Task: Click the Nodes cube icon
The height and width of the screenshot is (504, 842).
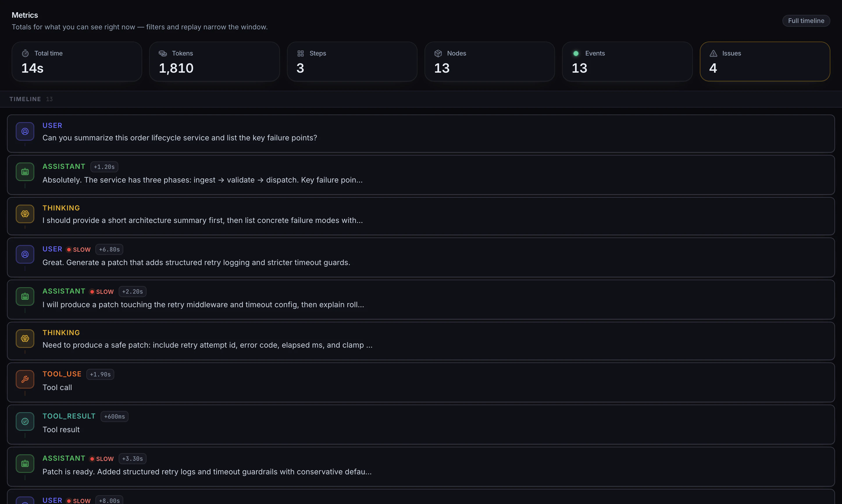Action: pos(438,53)
